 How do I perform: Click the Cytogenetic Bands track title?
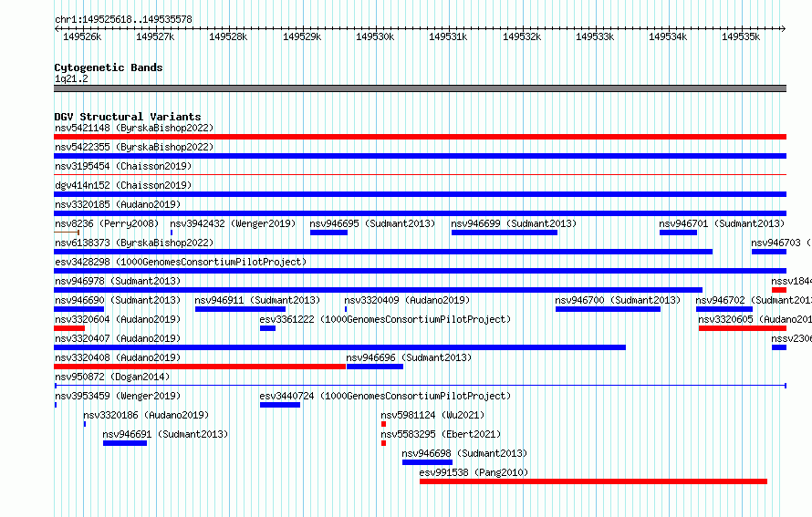click(109, 67)
